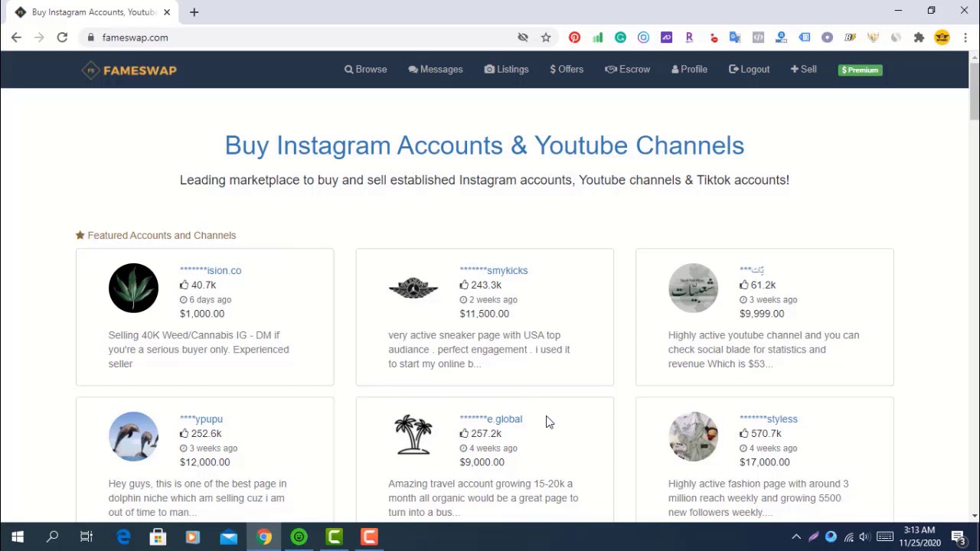
Task: Click the Arabic calligraphy channel thumbnail
Action: pyautogui.click(x=694, y=288)
